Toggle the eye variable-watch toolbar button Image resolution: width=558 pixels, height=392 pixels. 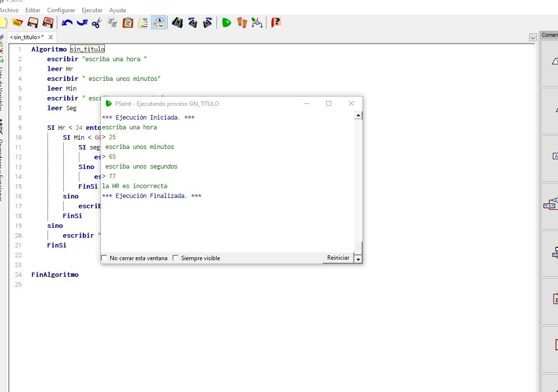(158, 23)
